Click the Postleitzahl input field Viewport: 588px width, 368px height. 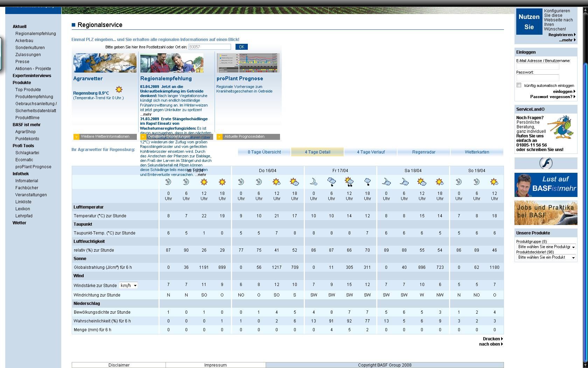209,47
